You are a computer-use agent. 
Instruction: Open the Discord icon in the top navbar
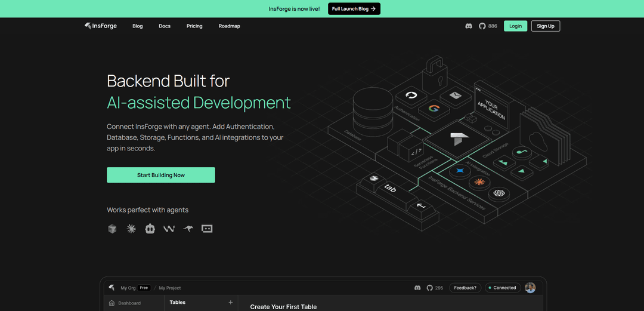tap(469, 26)
